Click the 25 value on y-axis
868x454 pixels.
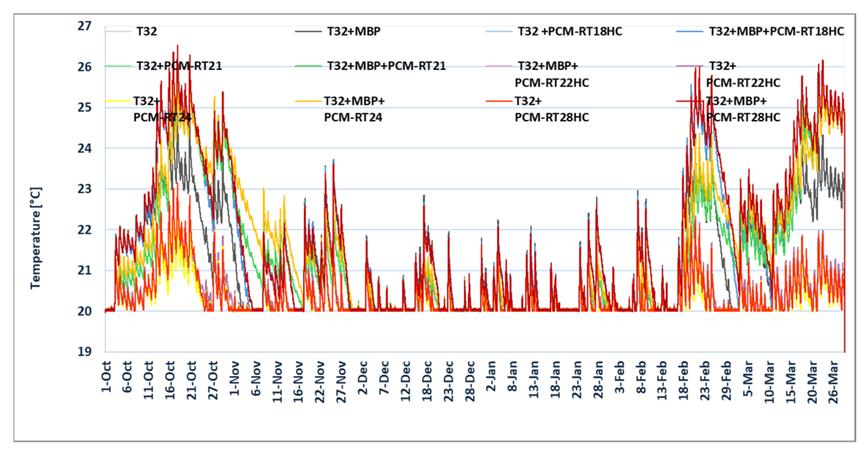pos(84,107)
